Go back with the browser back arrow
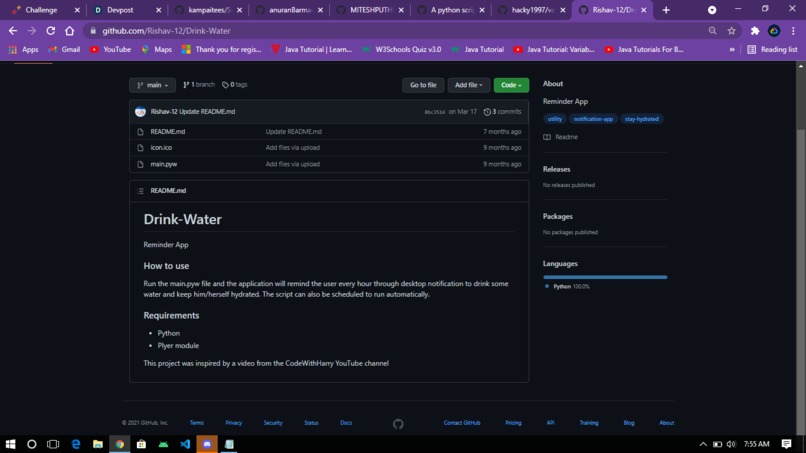Viewport: 806px width, 453px height. point(13,31)
